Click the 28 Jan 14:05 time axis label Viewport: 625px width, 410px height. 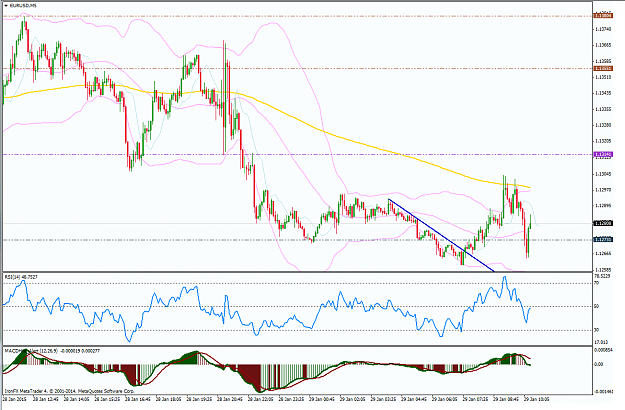(77, 398)
